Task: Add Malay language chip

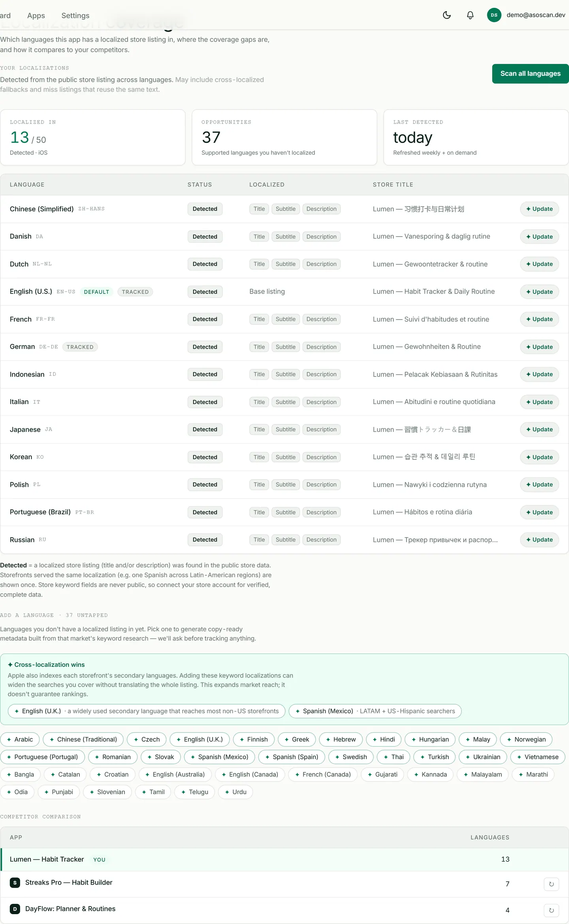Action: tap(478, 740)
